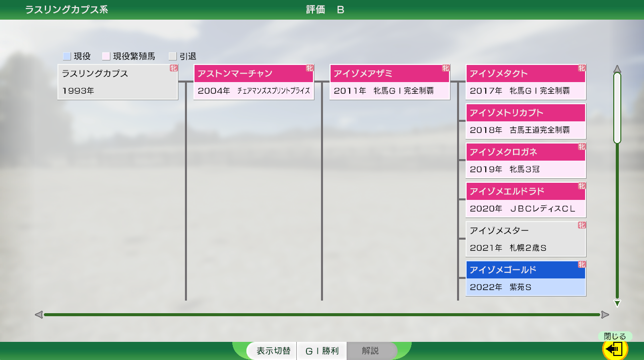The height and width of the screenshot is (360, 644).
Task: Click the vertical scrollbar down arrow
Action: pos(617,304)
